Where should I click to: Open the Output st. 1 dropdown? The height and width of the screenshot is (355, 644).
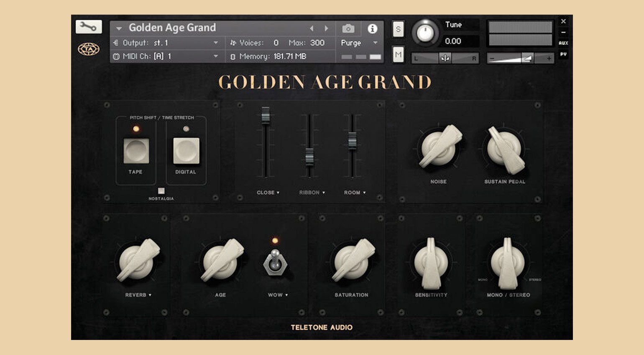click(x=168, y=43)
